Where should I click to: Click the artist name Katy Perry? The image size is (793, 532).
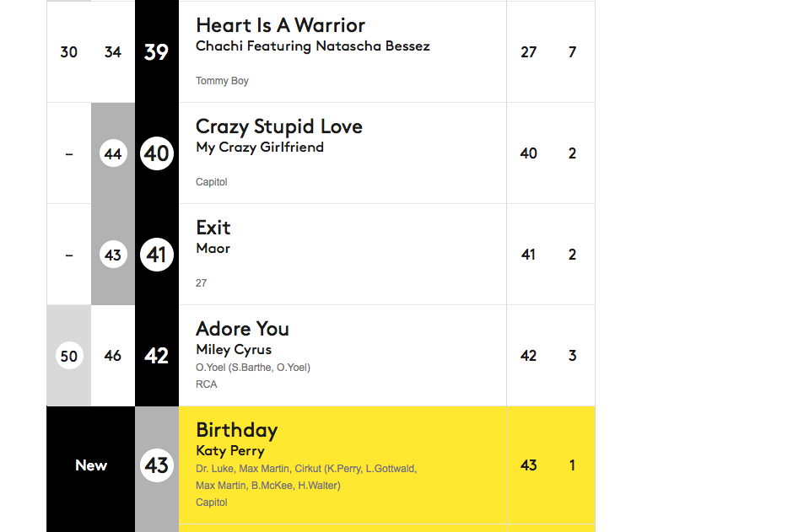click(230, 451)
